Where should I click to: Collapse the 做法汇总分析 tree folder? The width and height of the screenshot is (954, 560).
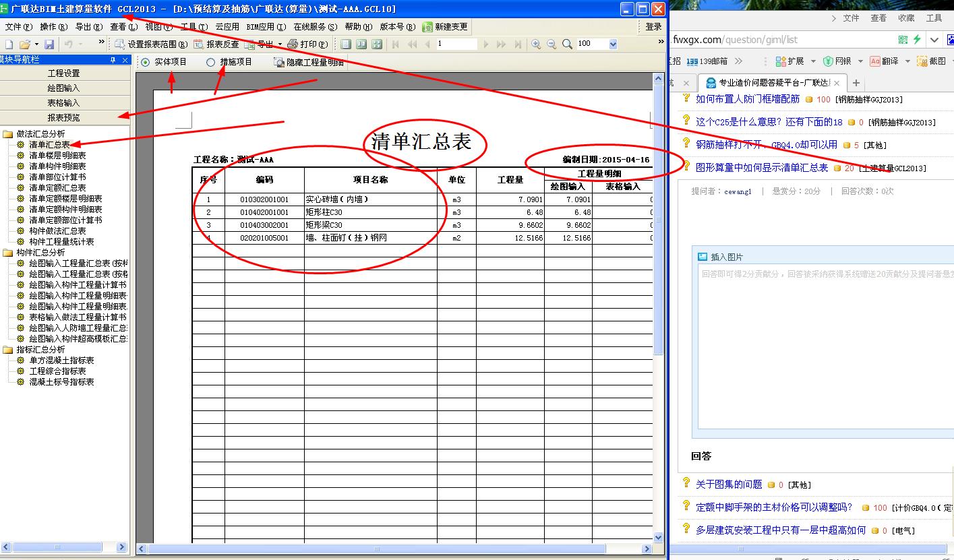point(8,134)
